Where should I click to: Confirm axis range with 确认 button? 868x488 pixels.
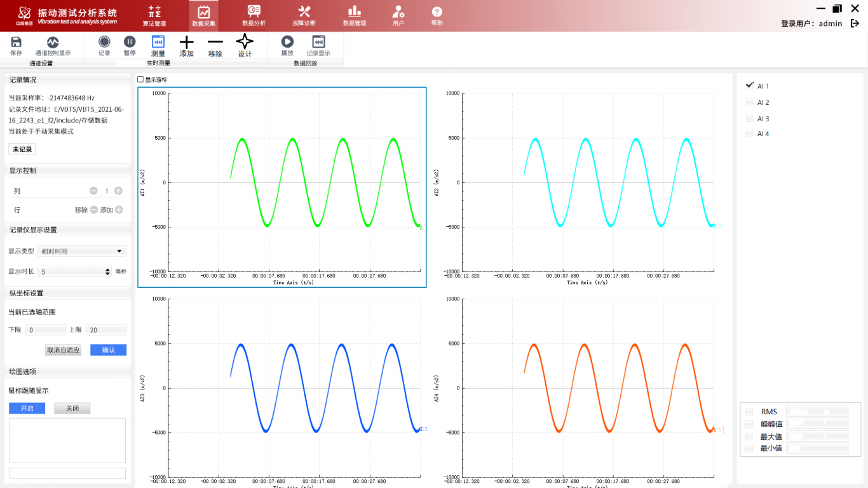108,350
